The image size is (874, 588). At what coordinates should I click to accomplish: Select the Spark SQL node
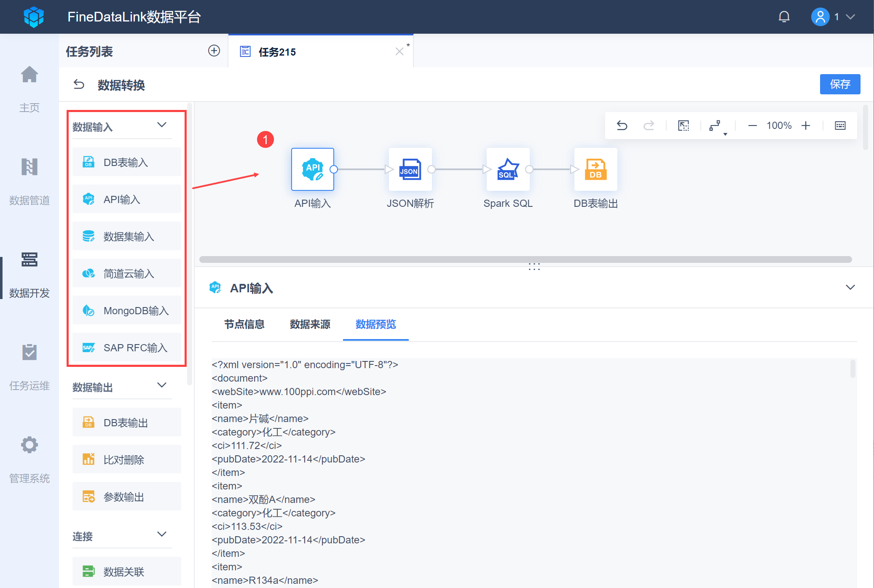[508, 169]
